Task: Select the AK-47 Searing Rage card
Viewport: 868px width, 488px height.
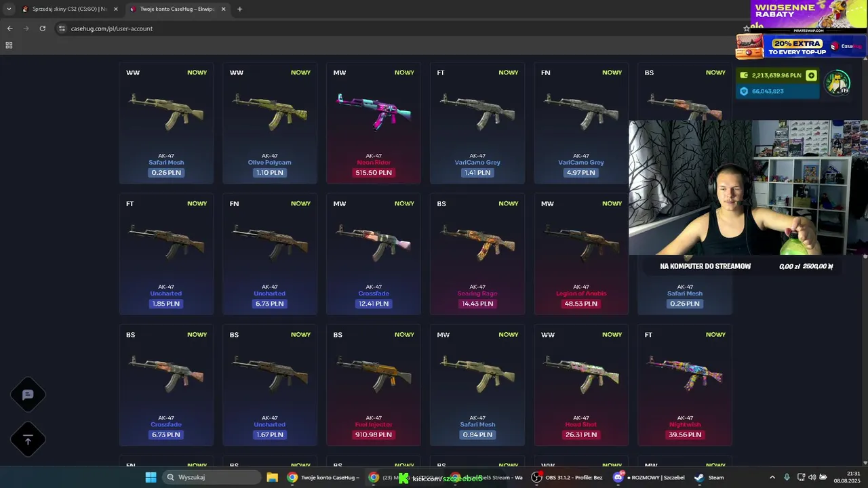Action: pyautogui.click(x=477, y=254)
